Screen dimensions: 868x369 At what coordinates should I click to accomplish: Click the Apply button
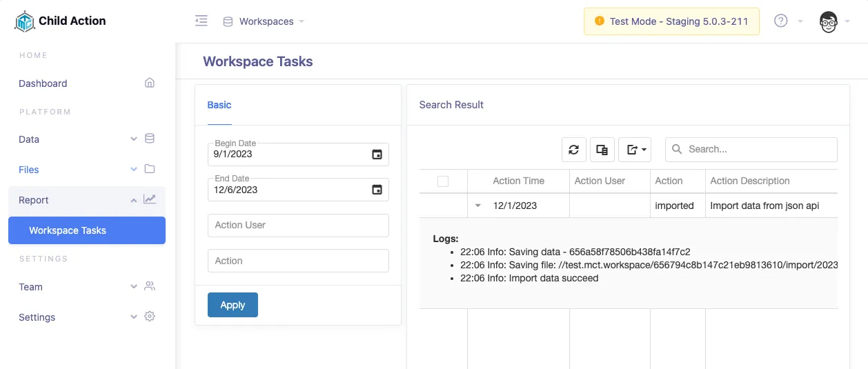click(233, 305)
